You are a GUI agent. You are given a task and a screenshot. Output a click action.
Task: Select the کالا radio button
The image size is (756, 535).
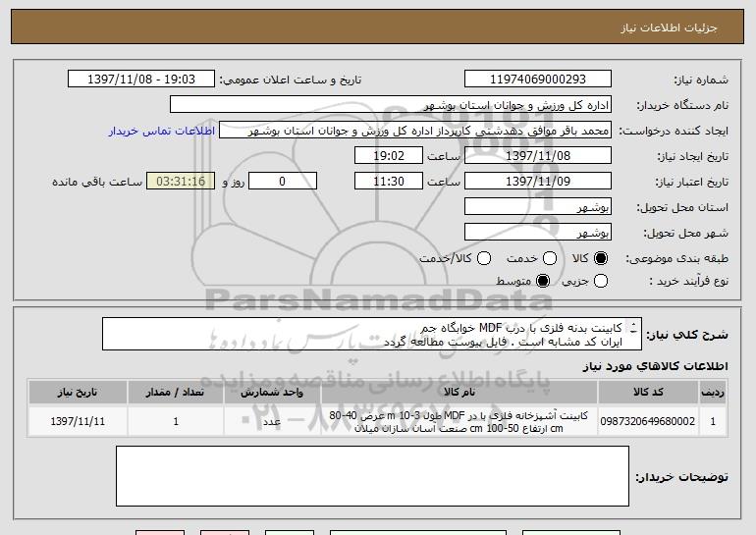[x=600, y=258]
